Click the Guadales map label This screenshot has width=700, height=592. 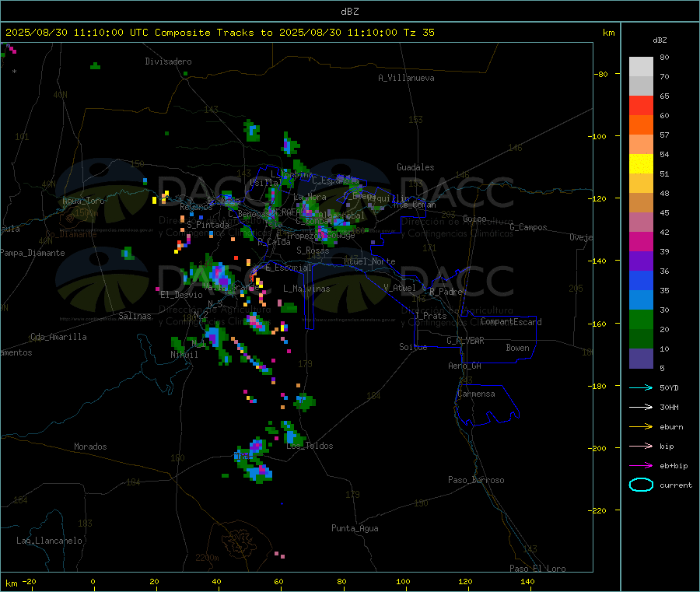pos(415,167)
